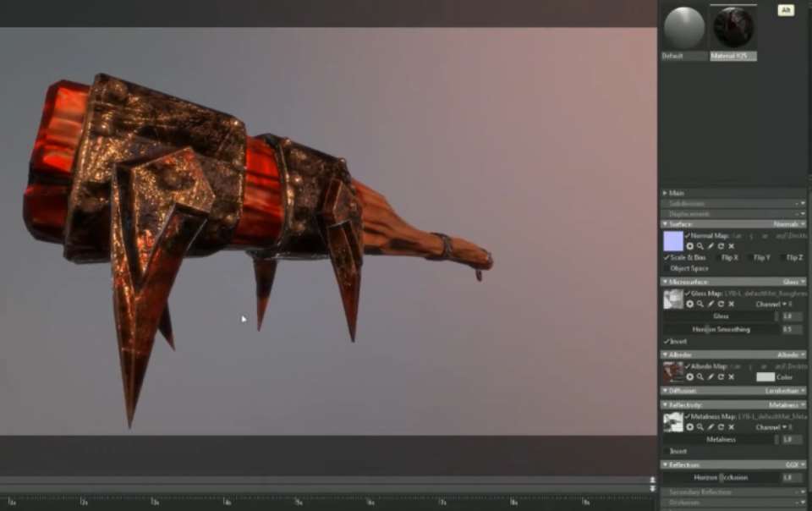Image resolution: width=812 pixels, height=511 pixels.
Task: Click the Horizon Smoothing value field
Action: [793, 329]
